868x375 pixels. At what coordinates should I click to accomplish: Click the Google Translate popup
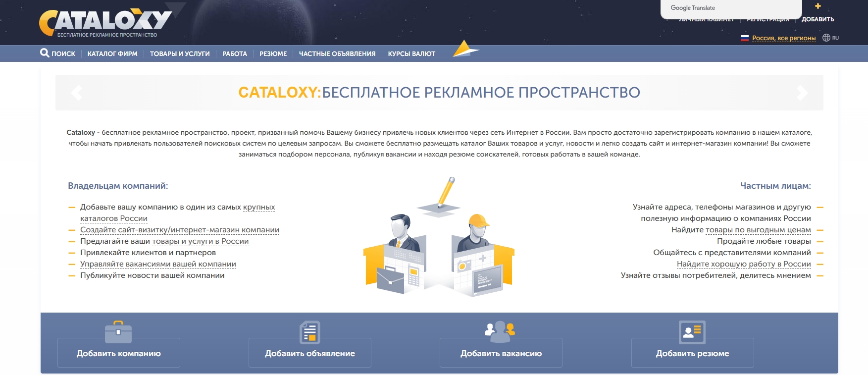click(731, 8)
